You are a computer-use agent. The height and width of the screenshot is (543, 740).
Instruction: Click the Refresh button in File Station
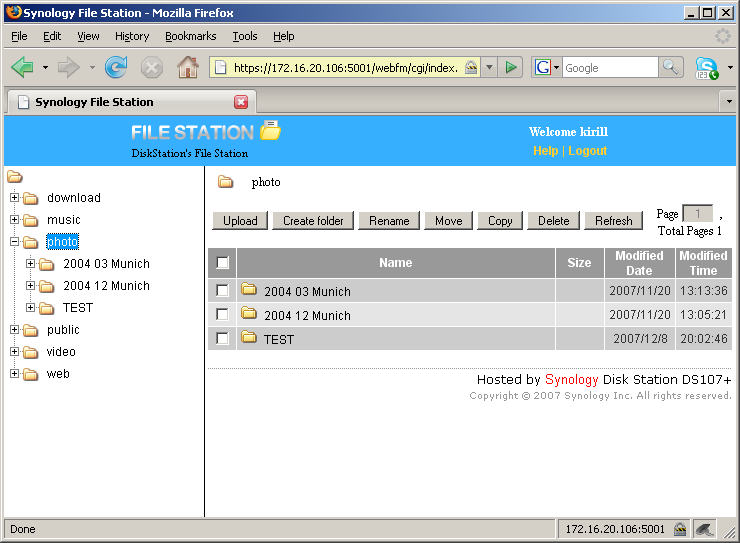614,221
